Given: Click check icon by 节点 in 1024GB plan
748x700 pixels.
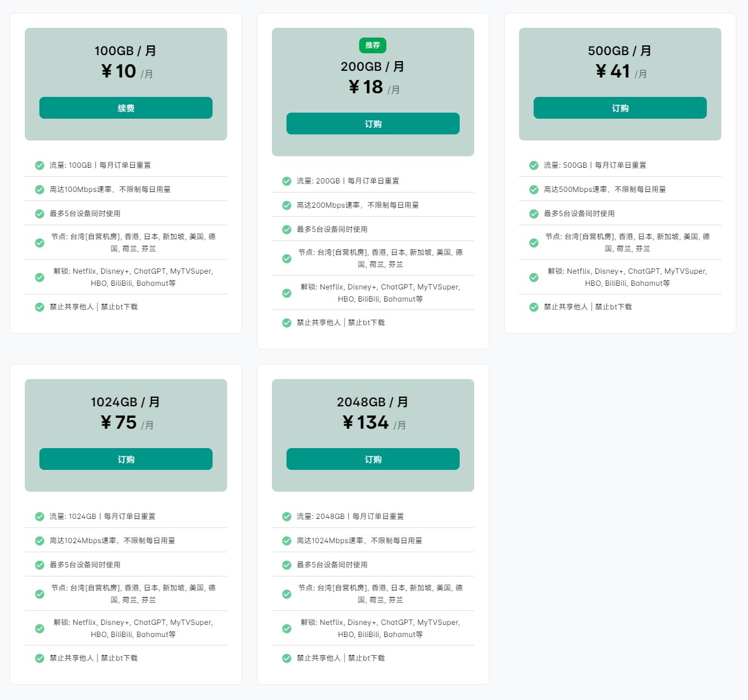Looking at the screenshot, I should coord(39,594).
